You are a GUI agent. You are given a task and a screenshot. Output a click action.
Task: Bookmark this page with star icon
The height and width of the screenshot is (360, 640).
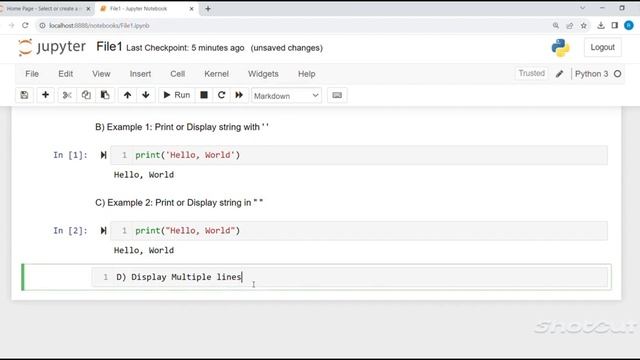[584, 25]
